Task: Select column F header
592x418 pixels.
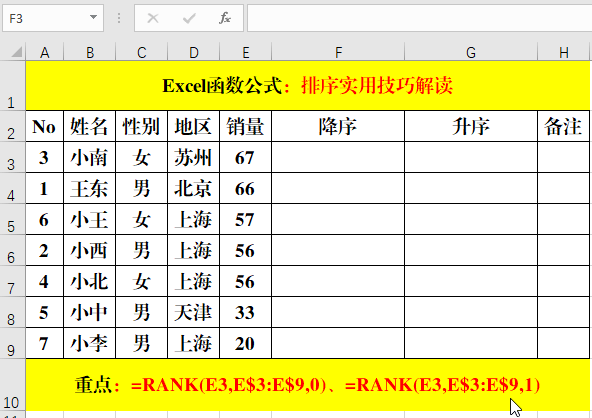Action: (x=338, y=52)
